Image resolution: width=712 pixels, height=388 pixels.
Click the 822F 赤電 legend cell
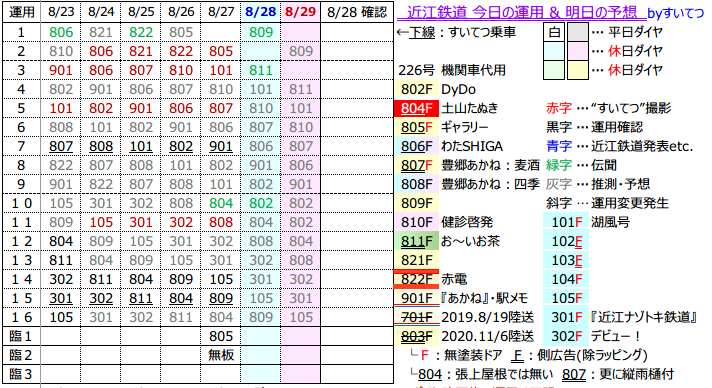point(416,279)
